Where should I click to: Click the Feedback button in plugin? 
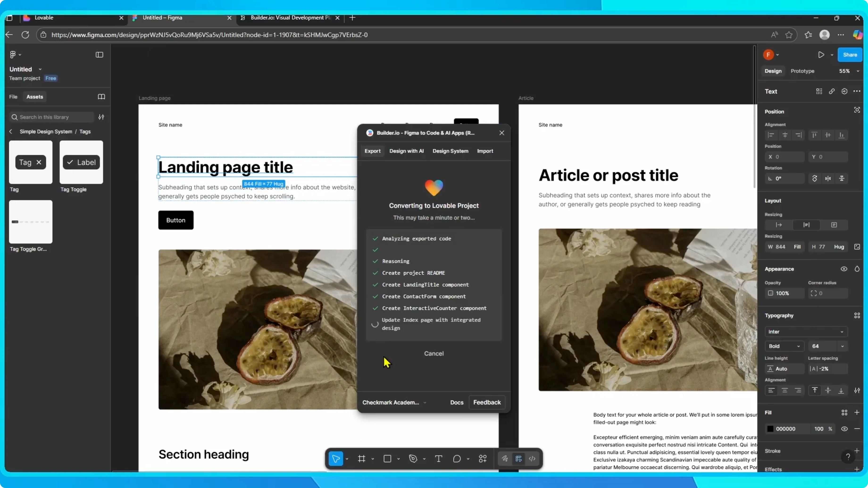click(x=487, y=402)
